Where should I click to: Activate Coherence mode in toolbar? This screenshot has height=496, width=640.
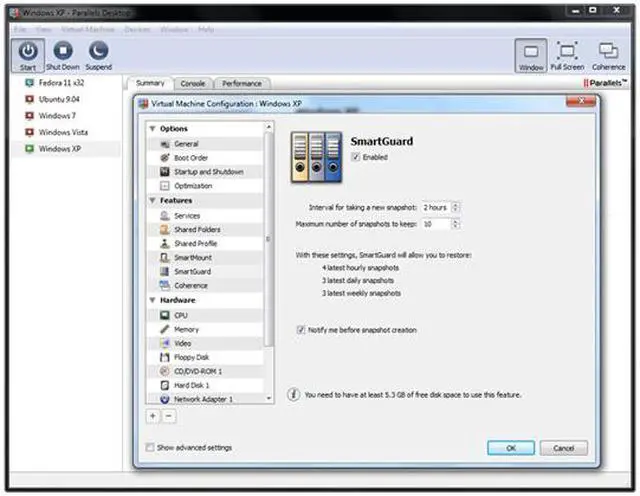click(x=608, y=51)
